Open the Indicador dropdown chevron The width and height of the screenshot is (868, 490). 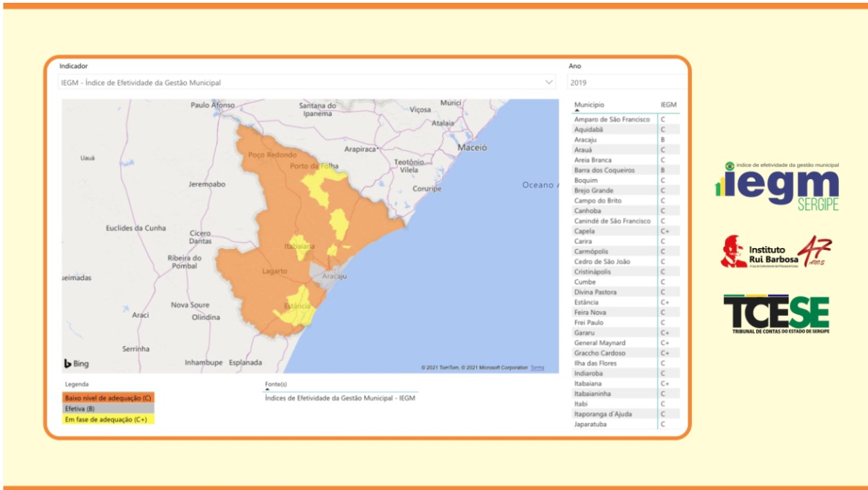pyautogui.click(x=549, y=82)
